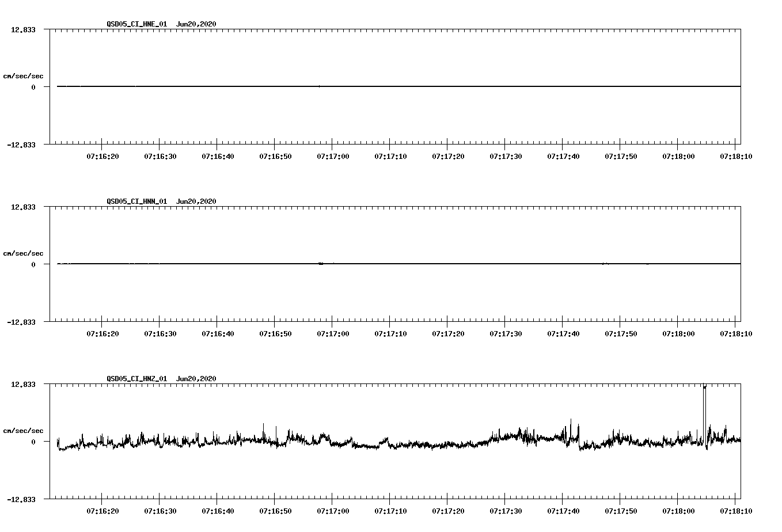This screenshot has width=782, height=532.
Task: Click 07:18:00 tick label under HNE plot
Action: pos(679,156)
